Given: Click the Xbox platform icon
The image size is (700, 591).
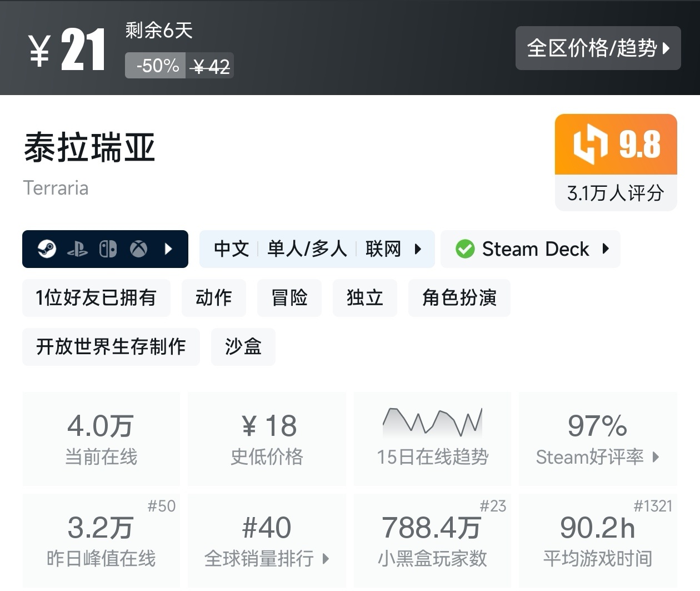Looking at the screenshot, I should (139, 249).
